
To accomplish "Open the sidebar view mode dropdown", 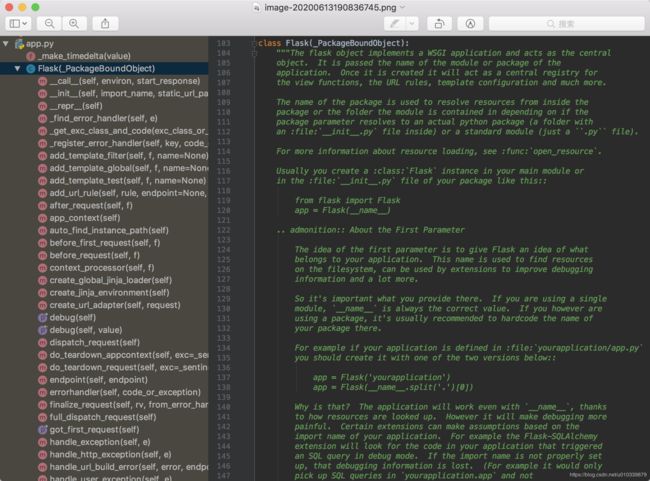I will coord(18,24).
